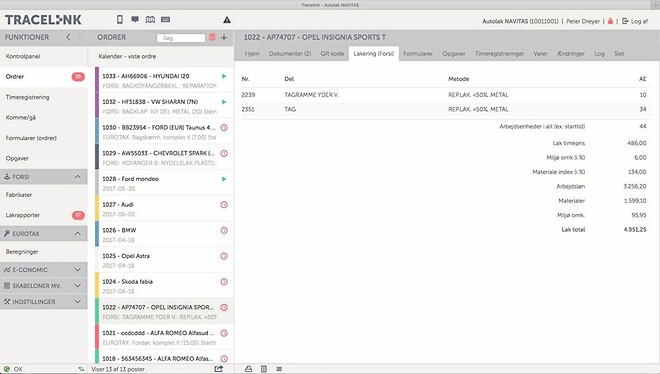Open the mobile phone icon in header
Screen dimensions: 660x374
tap(120, 19)
